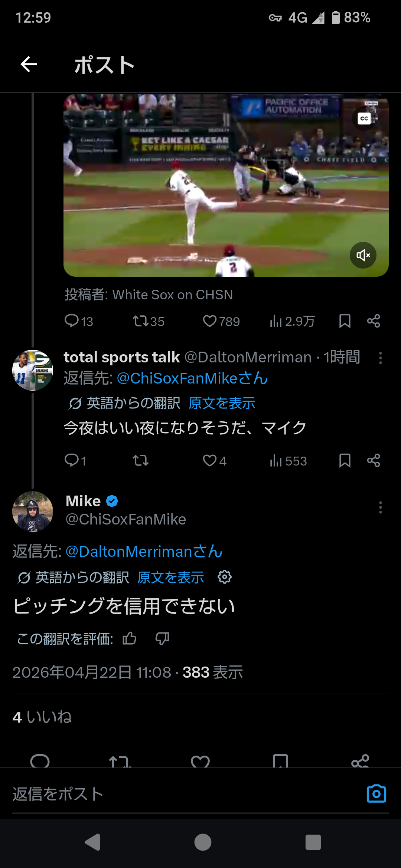View the 4 likes list
This screenshot has height=868, width=401.
(x=42, y=717)
